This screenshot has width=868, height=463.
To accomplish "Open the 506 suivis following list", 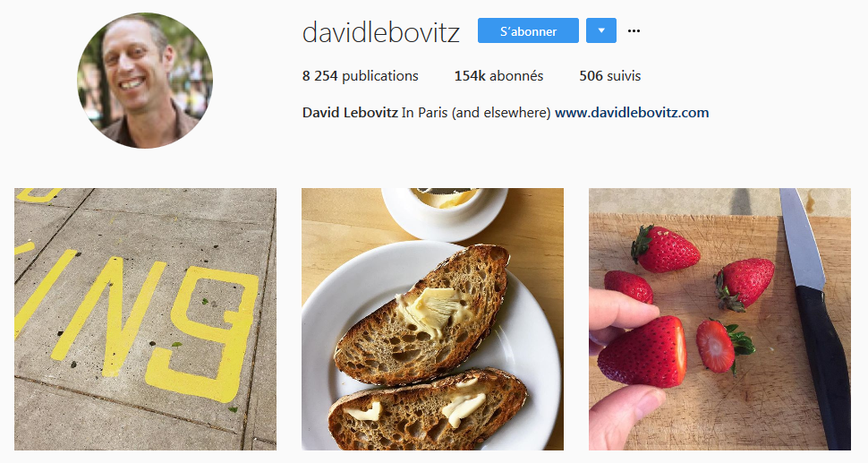I will pyautogui.click(x=610, y=76).
